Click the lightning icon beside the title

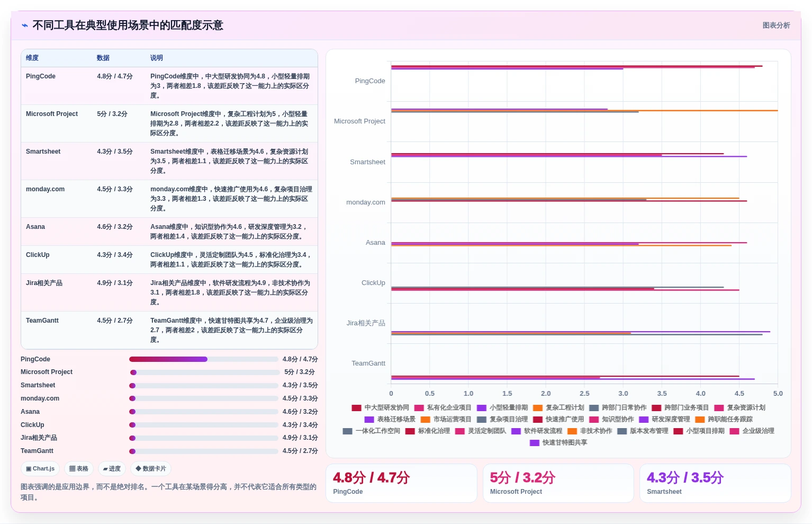click(x=25, y=25)
